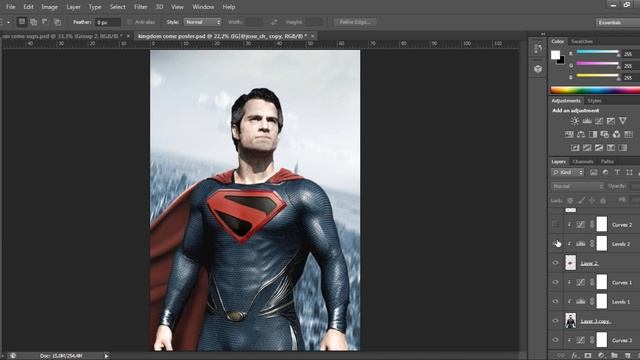
Task: Expand the collapsed panels double-arrow
Action: click(542, 34)
